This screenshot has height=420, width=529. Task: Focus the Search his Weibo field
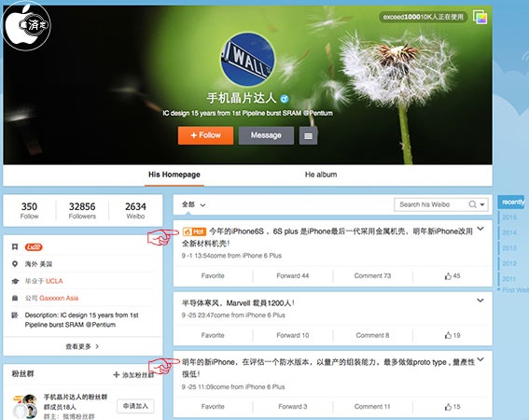431,204
